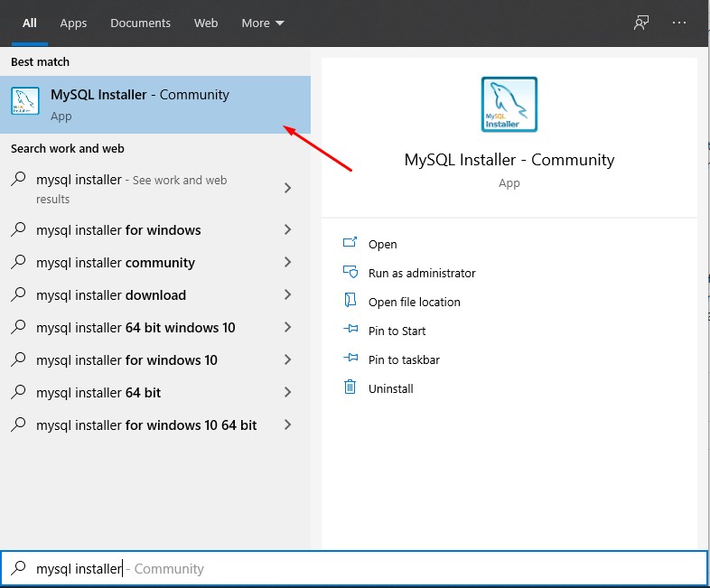This screenshot has height=588, width=710.
Task: Click in the search text field
Action: (354, 568)
